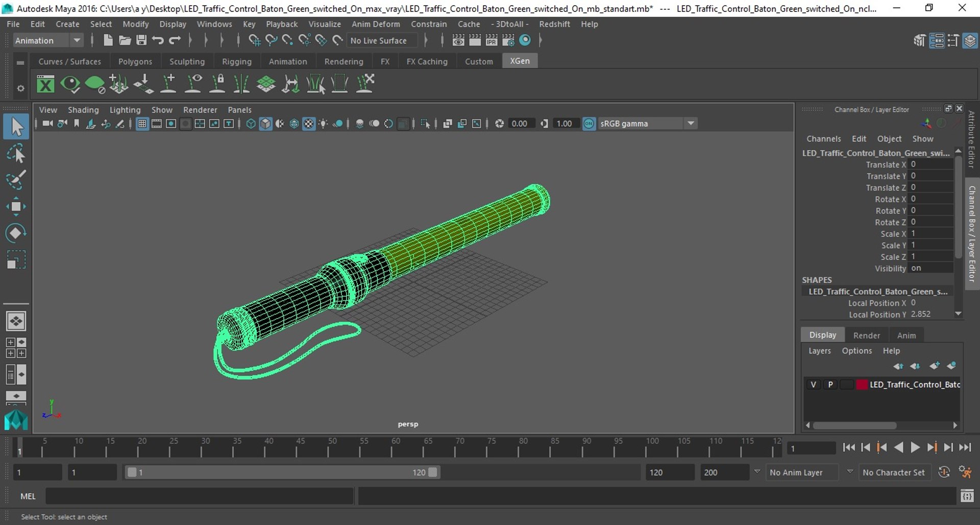Click the New Scene icon
The image size is (980, 525).
tap(108, 40)
